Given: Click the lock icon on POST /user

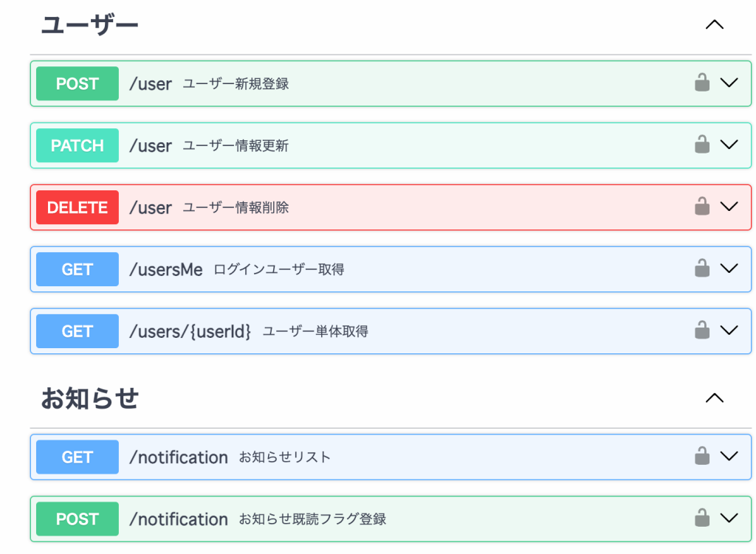Looking at the screenshot, I should click(702, 83).
